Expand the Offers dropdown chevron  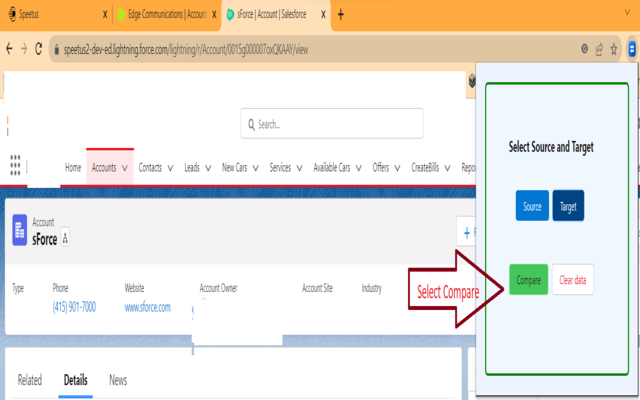(397, 168)
